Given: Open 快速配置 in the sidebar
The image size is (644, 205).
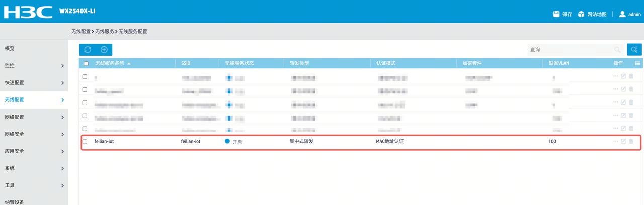Looking at the screenshot, I should pyautogui.click(x=15, y=83).
